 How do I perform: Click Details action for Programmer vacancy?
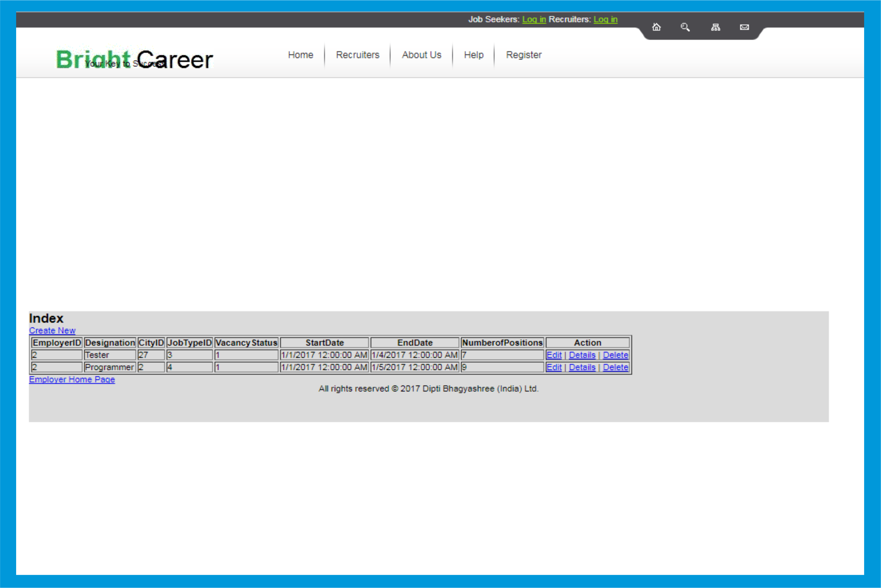(582, 367)
